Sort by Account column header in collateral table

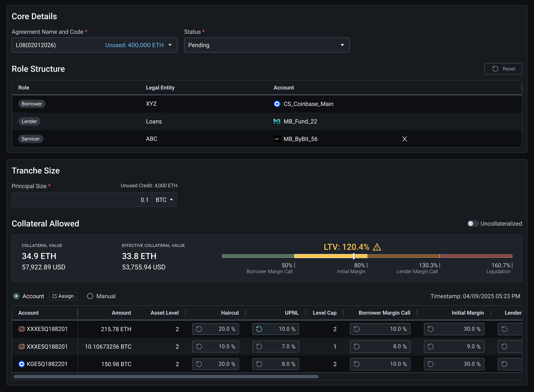click(x=28, y=313)
